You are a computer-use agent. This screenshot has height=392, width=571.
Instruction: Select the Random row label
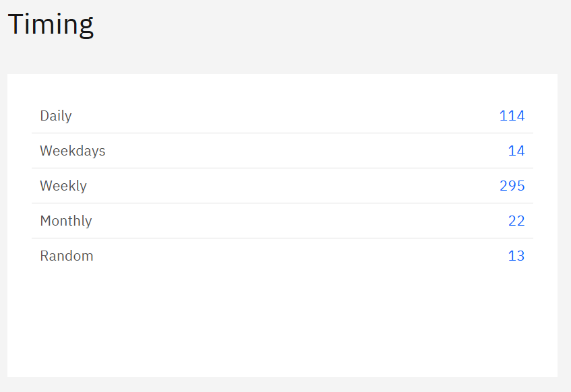pyautogui.click(x=67, y=256)
